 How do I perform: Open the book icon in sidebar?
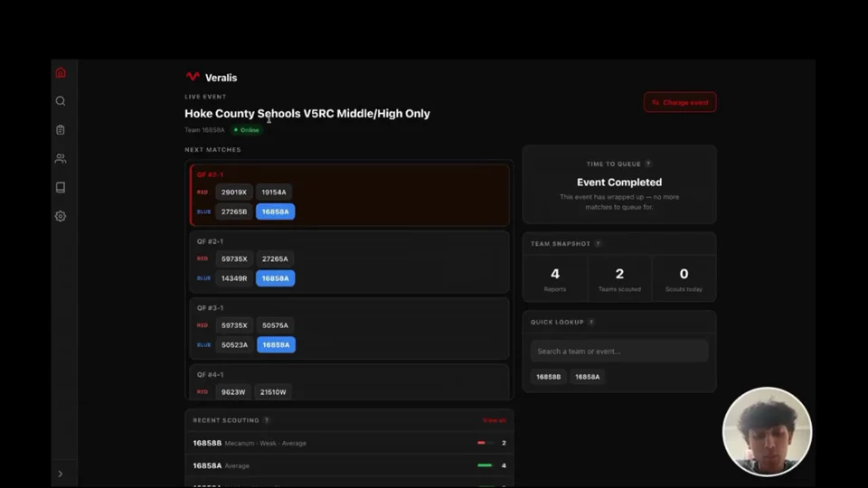pyautogui.click(x=61, y=188)
